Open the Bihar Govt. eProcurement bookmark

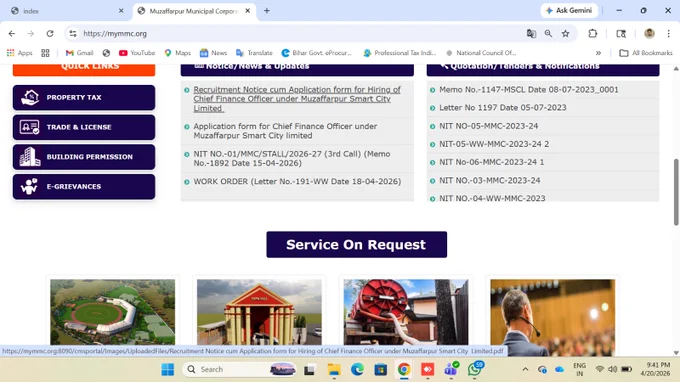(x=317, y=53)
